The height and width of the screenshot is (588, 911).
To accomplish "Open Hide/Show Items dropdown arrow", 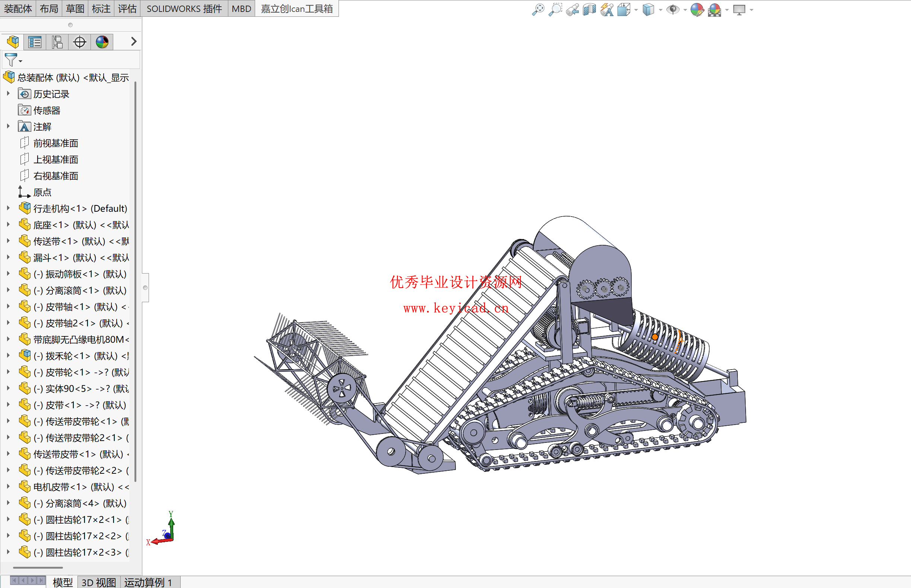I will pos(685,10).
